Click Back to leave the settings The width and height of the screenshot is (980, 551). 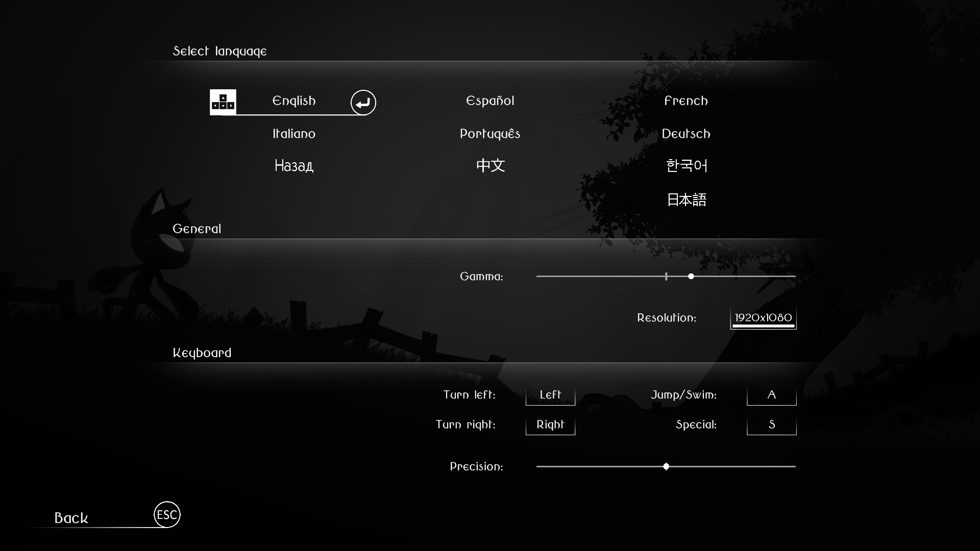click(x=71, y=517)
